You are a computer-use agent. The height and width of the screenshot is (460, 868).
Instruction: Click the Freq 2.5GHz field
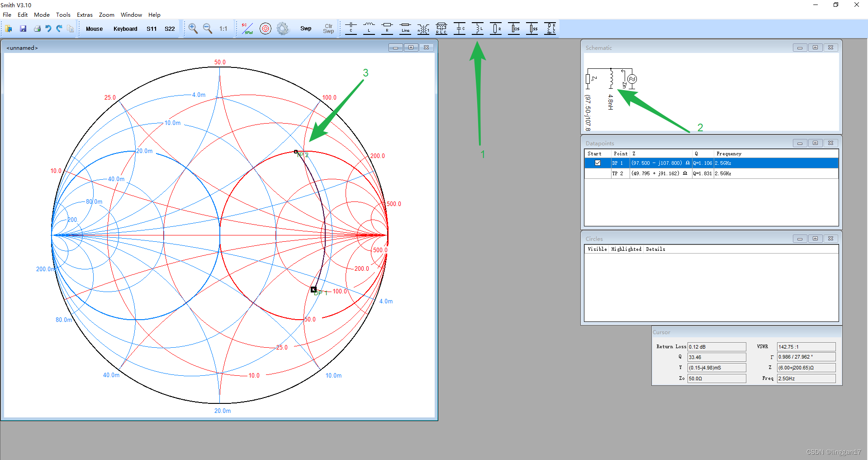tap(806, 379)
